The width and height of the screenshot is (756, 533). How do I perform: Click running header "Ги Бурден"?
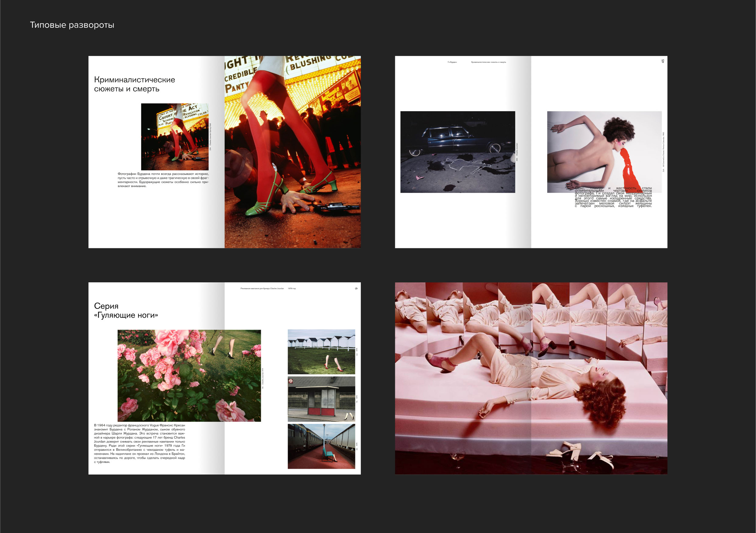[452, 62]
